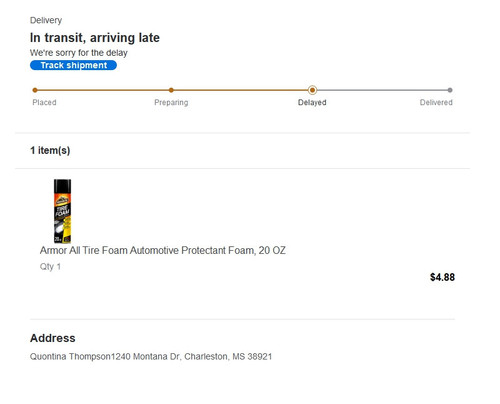Click the In transit, arriving late heading
The image size is (500, 404).
tap(95, 38)
